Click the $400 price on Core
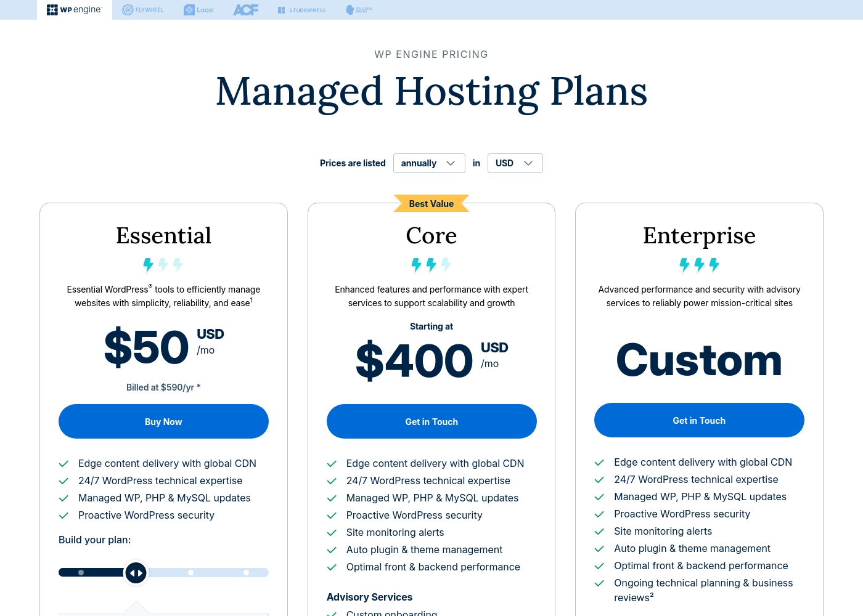863x616 pixels. coord(414,361)
